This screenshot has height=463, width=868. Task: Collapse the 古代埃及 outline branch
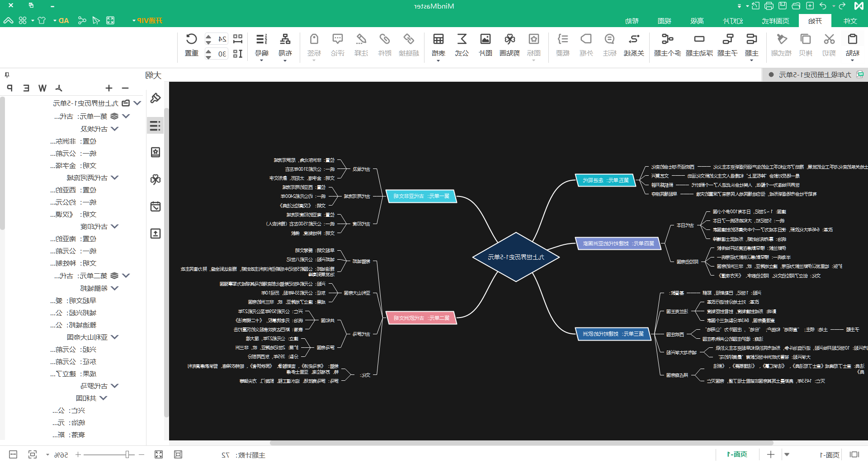coord(115,129)
